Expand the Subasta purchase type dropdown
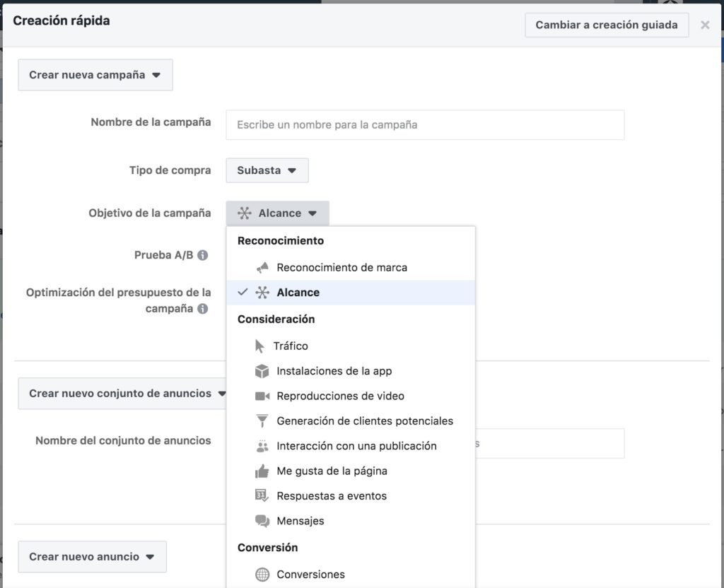The height and width of the screenshot is (588, 724). [x=267, y=170]
